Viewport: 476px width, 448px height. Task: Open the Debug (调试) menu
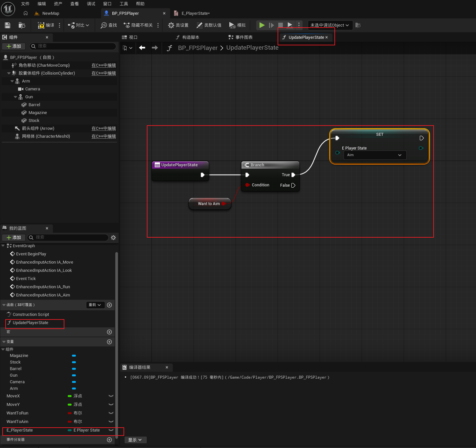point(91,4)
